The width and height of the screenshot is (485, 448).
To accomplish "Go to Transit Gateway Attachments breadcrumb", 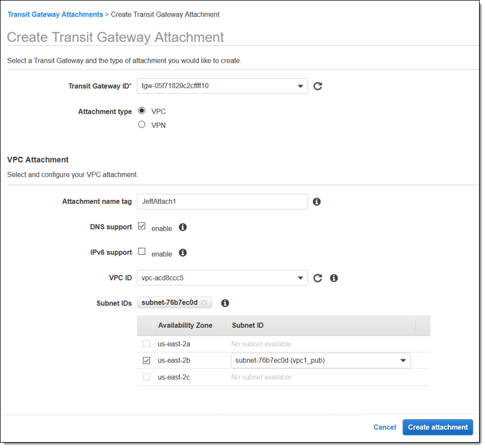I will click(55, 15).
